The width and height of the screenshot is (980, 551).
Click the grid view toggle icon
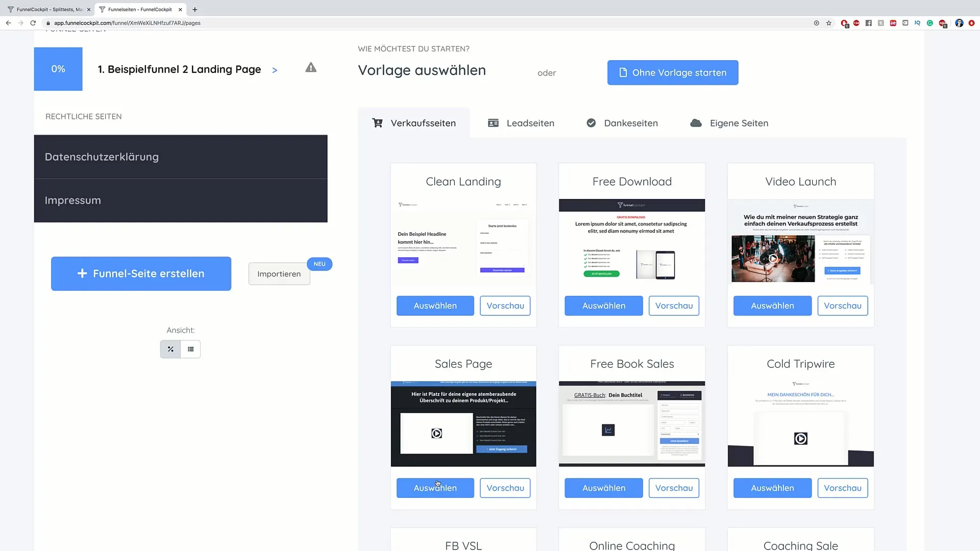[x=191, y=349]
